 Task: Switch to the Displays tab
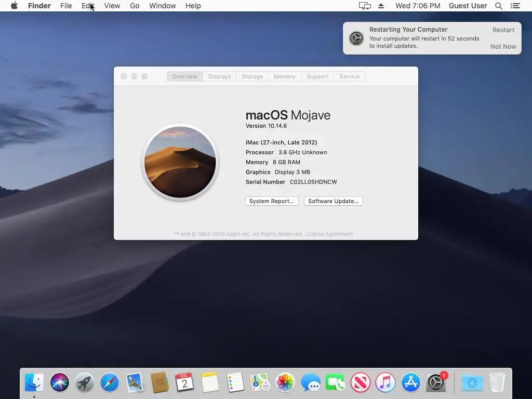(220, 76)
